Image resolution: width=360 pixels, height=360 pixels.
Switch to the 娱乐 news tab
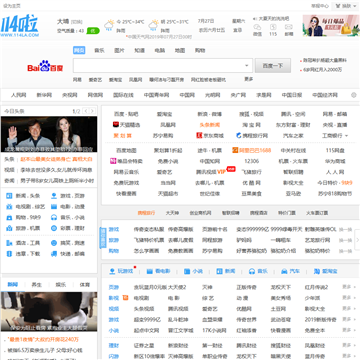point(61,285)
